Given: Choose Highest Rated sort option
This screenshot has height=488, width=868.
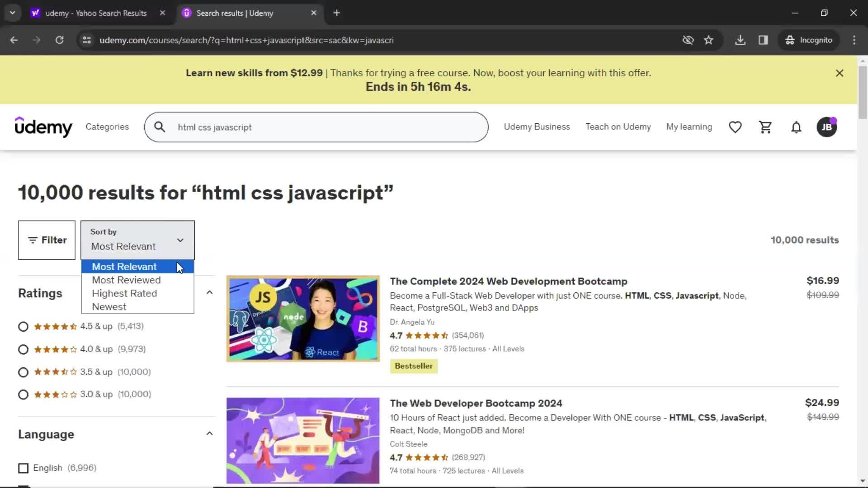Looking at the screenshot, I should pos(137,293).
